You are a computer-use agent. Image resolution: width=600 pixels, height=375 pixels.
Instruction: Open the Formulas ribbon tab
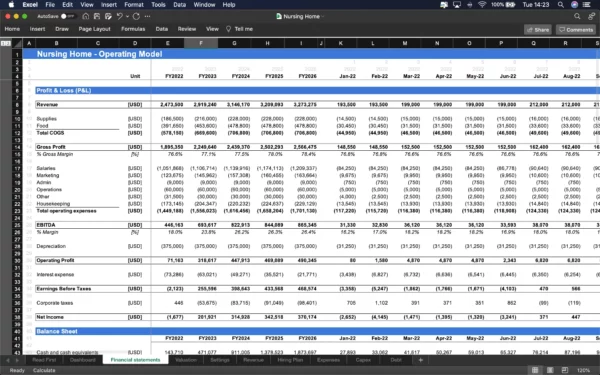coord(133,29)
